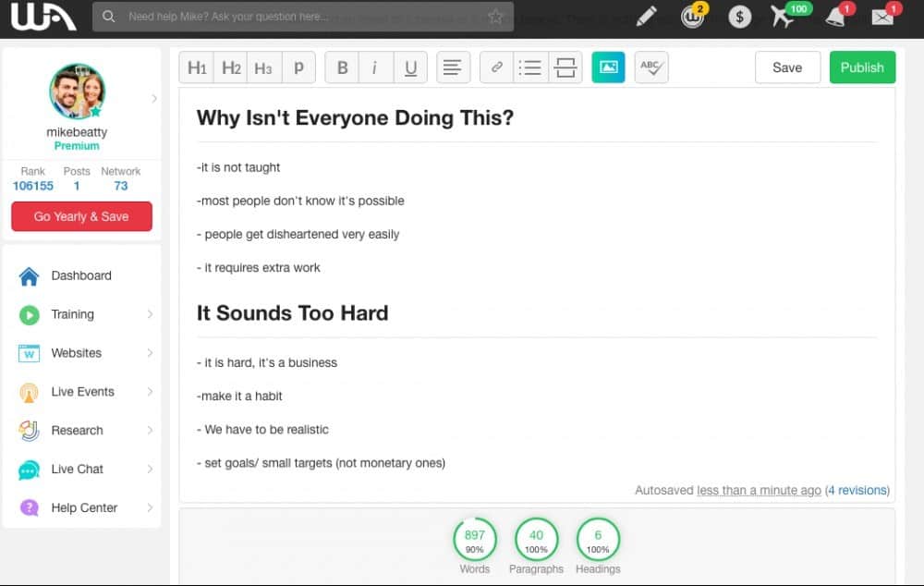Insert an image with the teal picture icon

point(608,67)
